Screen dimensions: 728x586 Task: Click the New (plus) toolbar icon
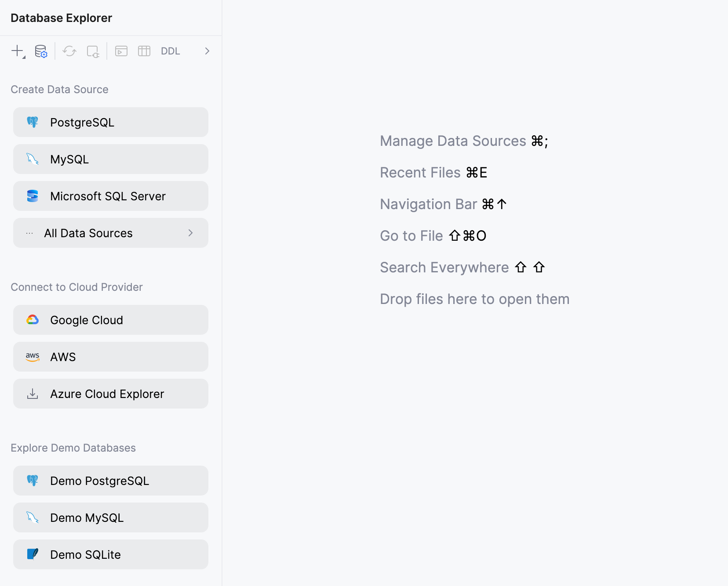click(18, 51)
